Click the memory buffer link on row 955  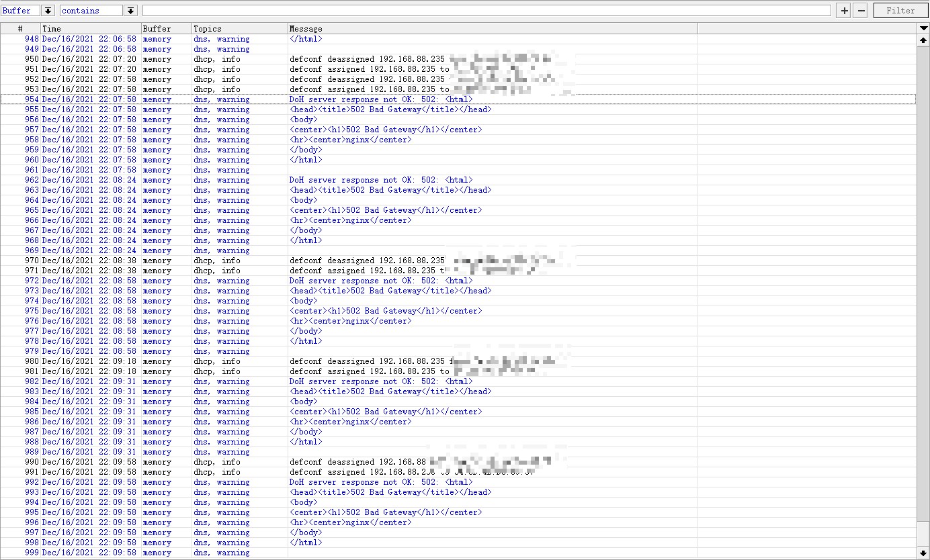(x=157, y=109)
